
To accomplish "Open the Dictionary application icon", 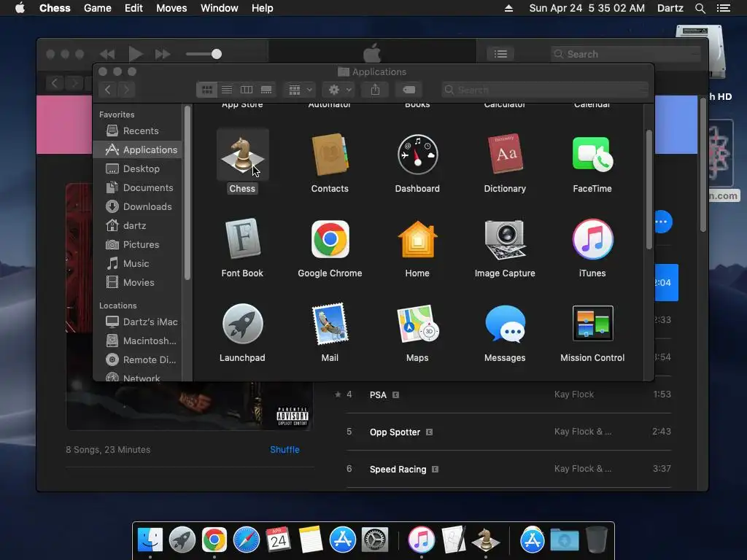I will pyautogui.click(x=505, y=155).
